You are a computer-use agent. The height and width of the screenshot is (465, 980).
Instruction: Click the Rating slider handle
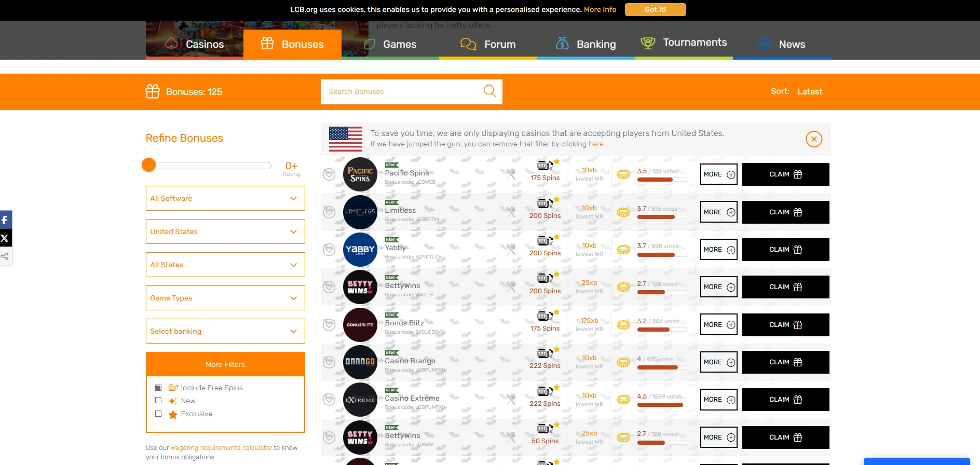pyautogui.click(x=149, y=165)
